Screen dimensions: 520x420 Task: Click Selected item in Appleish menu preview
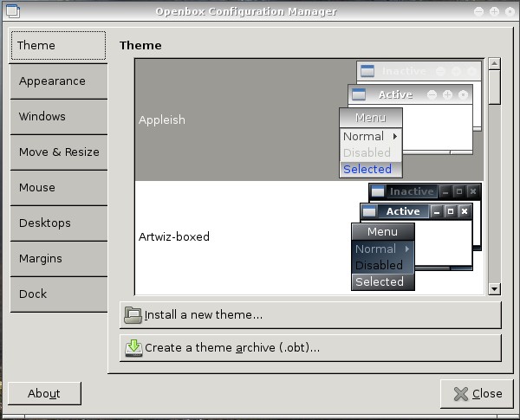371,170
